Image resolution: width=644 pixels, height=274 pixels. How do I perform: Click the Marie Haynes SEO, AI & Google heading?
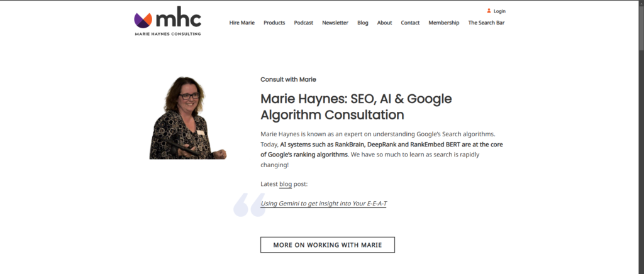(x=356, y=107)
